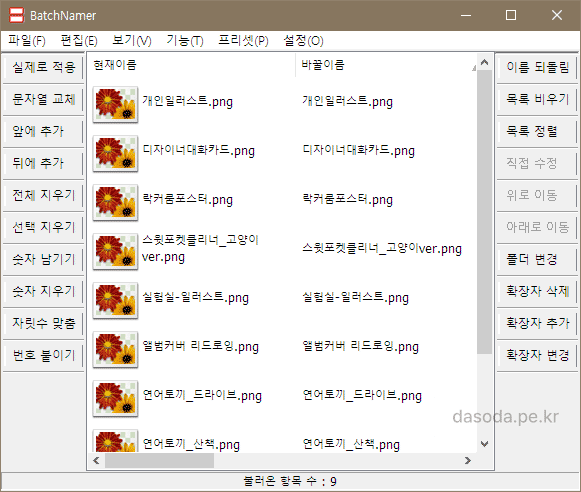
Task: Click the 확장자 변경 button
Action: click(537, 355)
